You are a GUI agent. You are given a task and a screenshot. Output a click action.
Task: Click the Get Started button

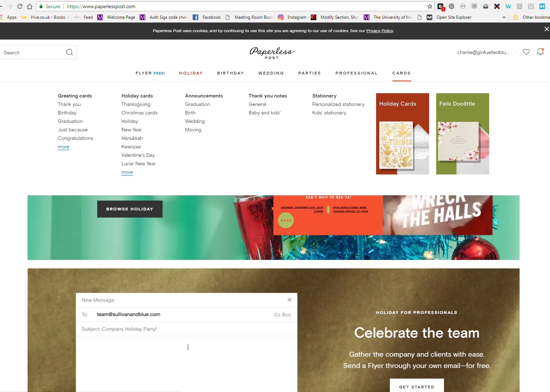pyautogui.click(x=417, y=386)
